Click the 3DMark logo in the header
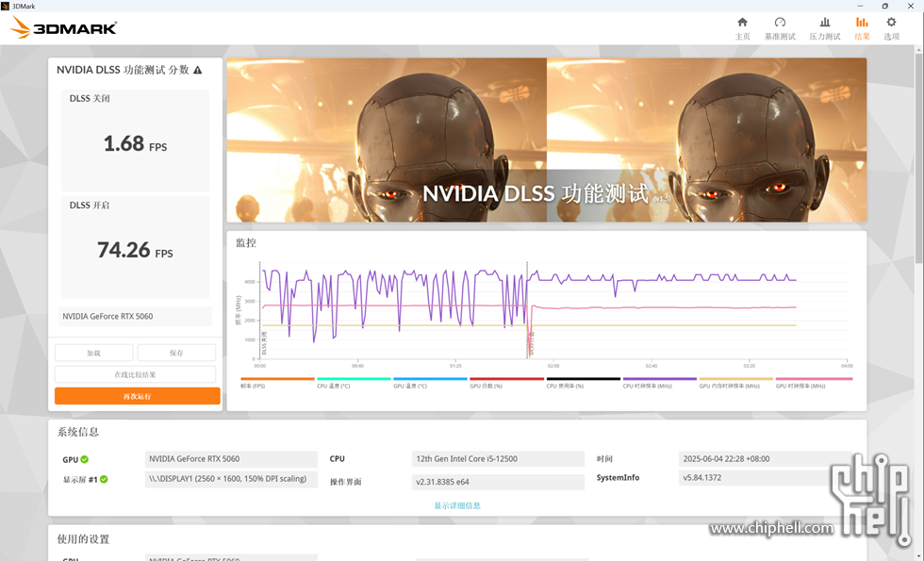The width and height of the screenshot is (924, 561). tap(64, 27)
